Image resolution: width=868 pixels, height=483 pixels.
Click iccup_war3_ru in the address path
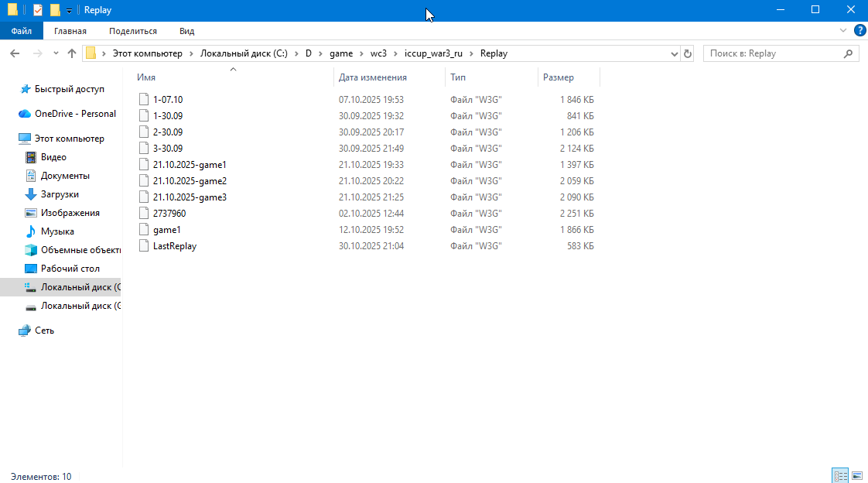pos(433,53)
